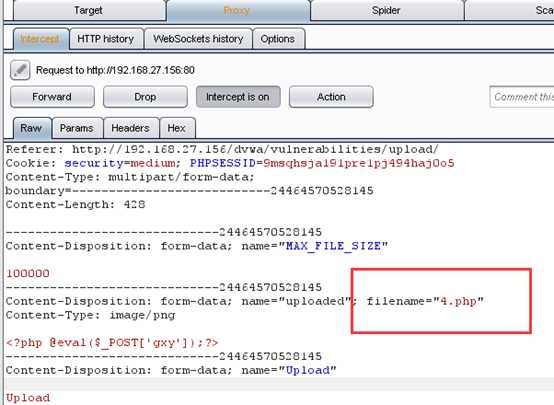Open the proxy Options sub-tab
554x405 pixels.
278,39
